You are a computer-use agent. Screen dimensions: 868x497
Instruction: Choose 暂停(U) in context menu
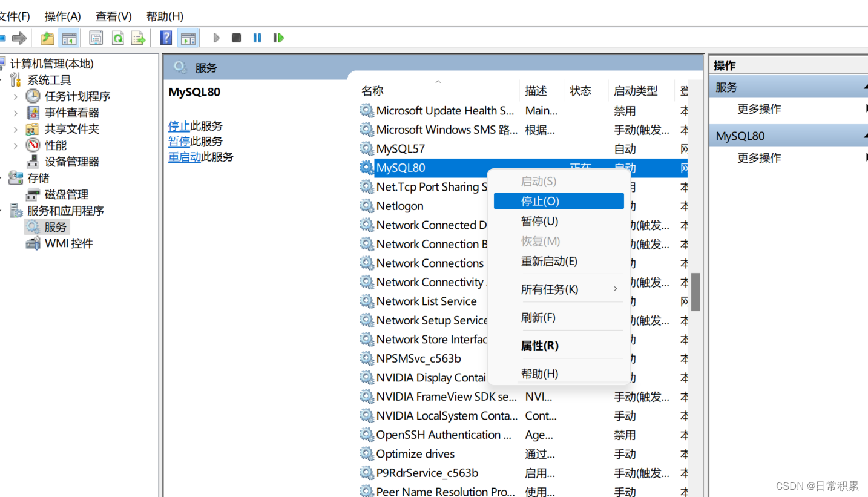[559, 221]
